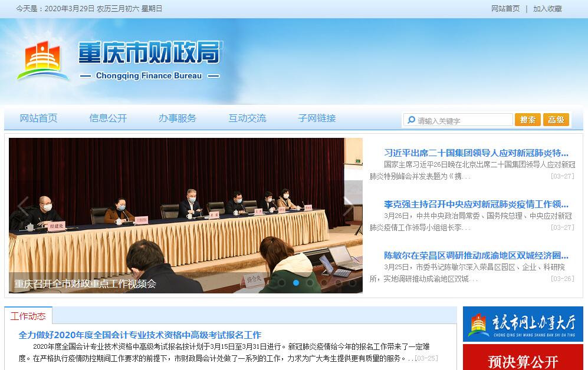The image size is (588, 370).
Task: Click the [03-26] date of the 陈敏尔 article
Action: [563, 279]
